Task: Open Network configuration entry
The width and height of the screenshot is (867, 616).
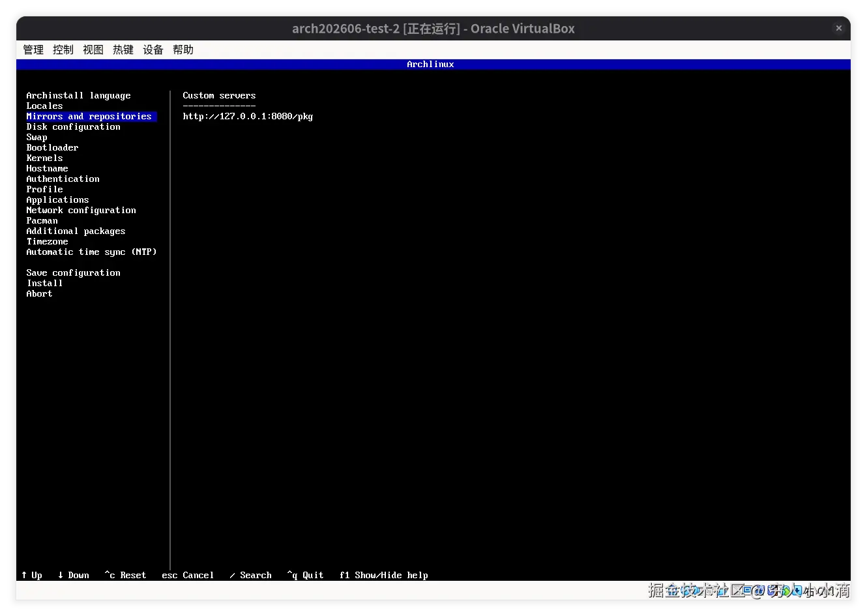Action: [x=81, y=211]
